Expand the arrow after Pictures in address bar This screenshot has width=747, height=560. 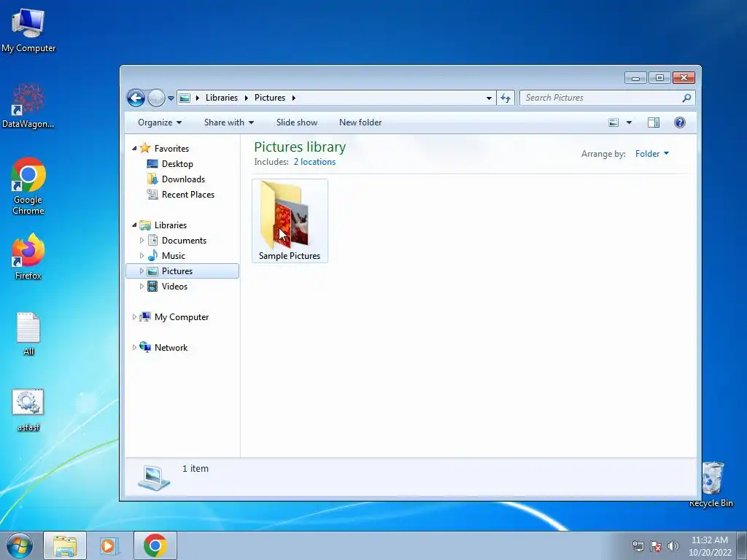pyautogui.click(x=293, y=98)
